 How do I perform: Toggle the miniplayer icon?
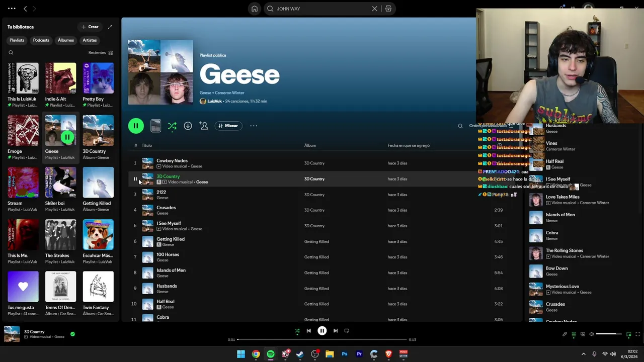pos(628,334)
